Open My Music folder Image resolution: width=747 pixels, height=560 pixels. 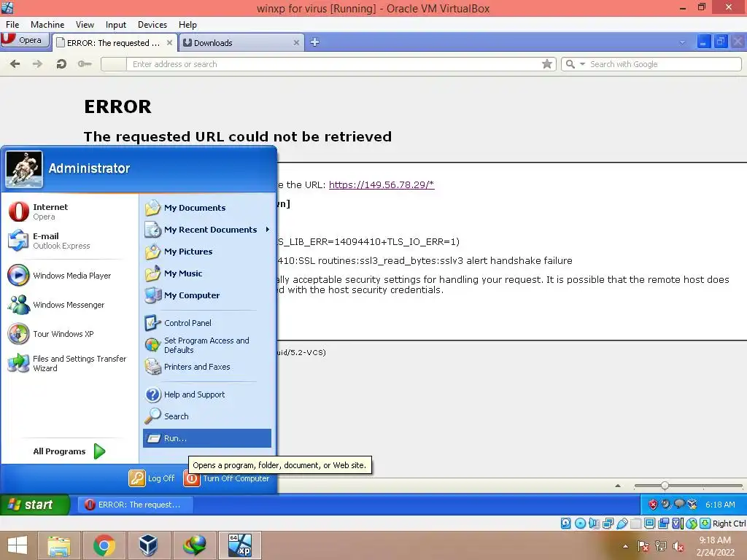click(206, 273)
